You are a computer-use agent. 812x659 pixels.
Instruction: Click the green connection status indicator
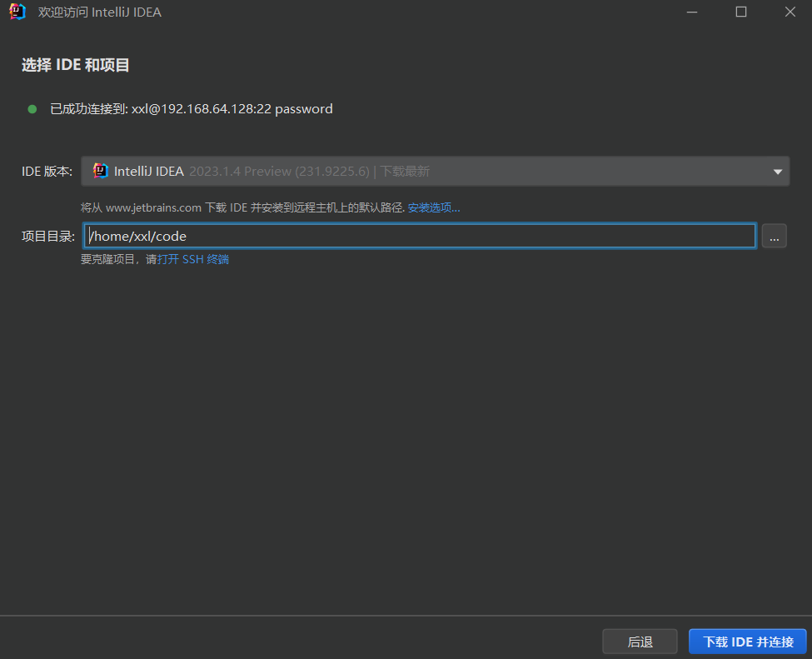click(x=32, y=109)
